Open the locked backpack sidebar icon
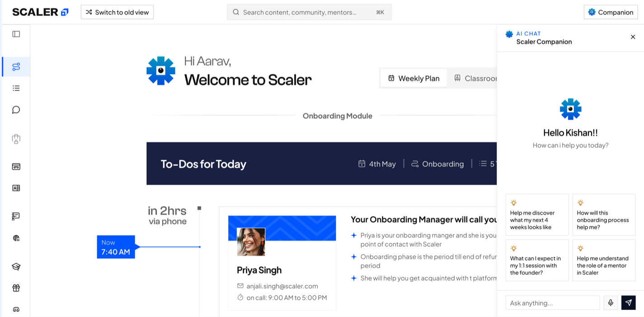644x317 pixels. (16, 139)
